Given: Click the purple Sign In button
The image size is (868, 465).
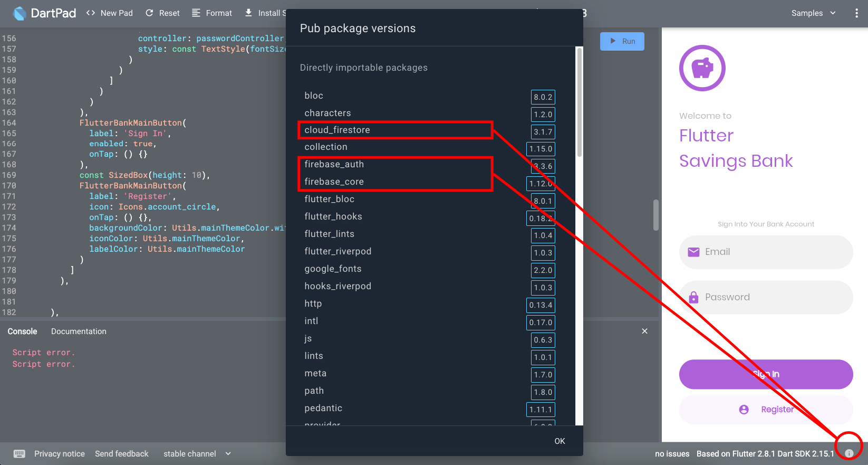Looking at the screenshot, I should pyautogui.click(x=766, y=374).
